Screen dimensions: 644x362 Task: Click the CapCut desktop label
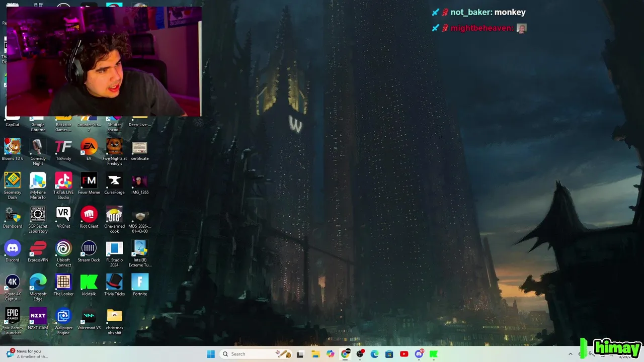click(x=13, y=125)
